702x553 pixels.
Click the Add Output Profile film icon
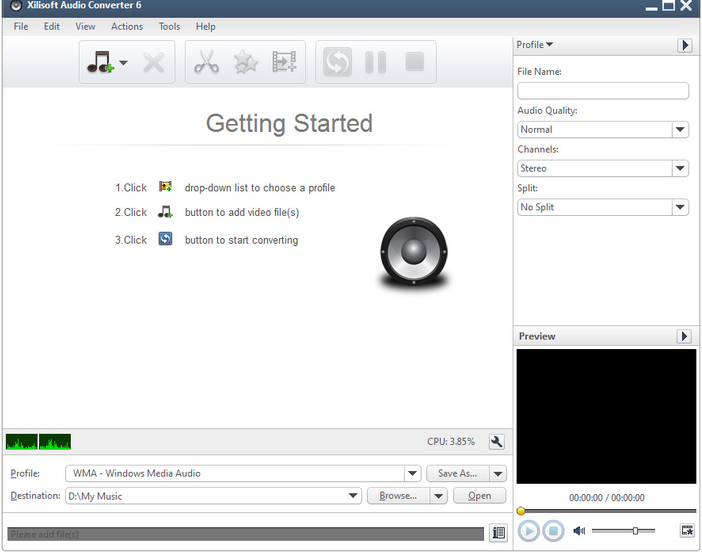tap(284, 62)
